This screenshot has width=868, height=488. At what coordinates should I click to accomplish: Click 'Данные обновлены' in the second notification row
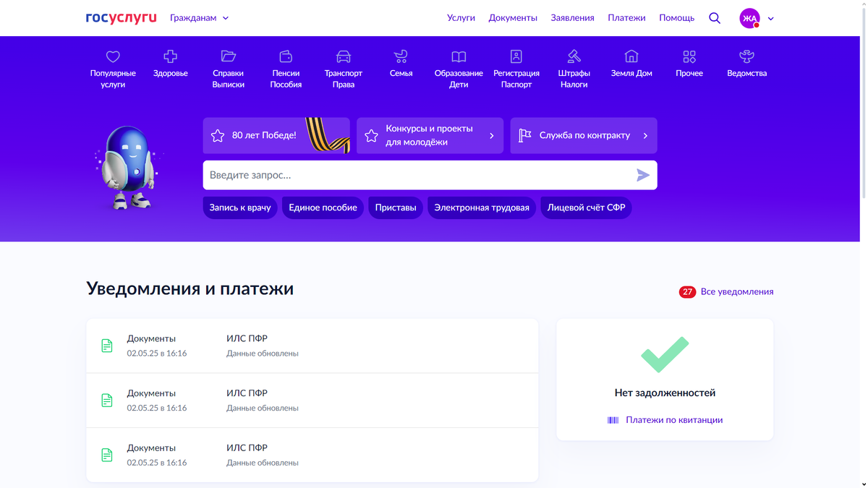(x=263, y=408)
